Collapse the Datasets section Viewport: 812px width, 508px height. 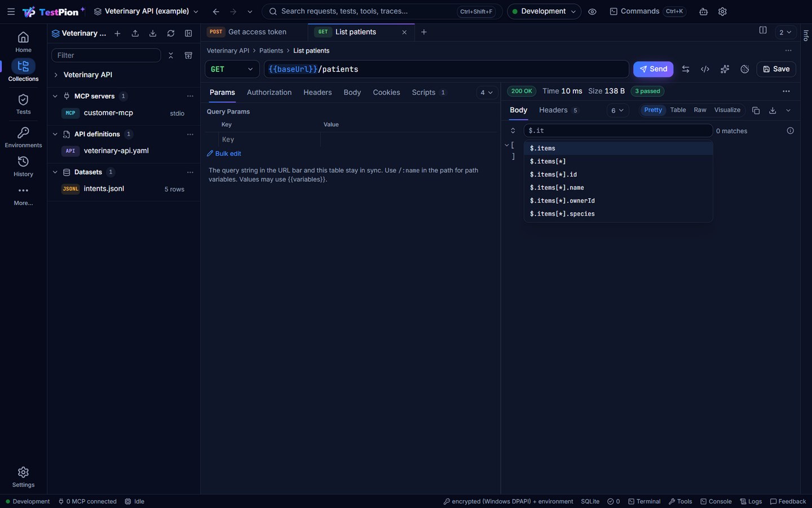click(55, 172)
